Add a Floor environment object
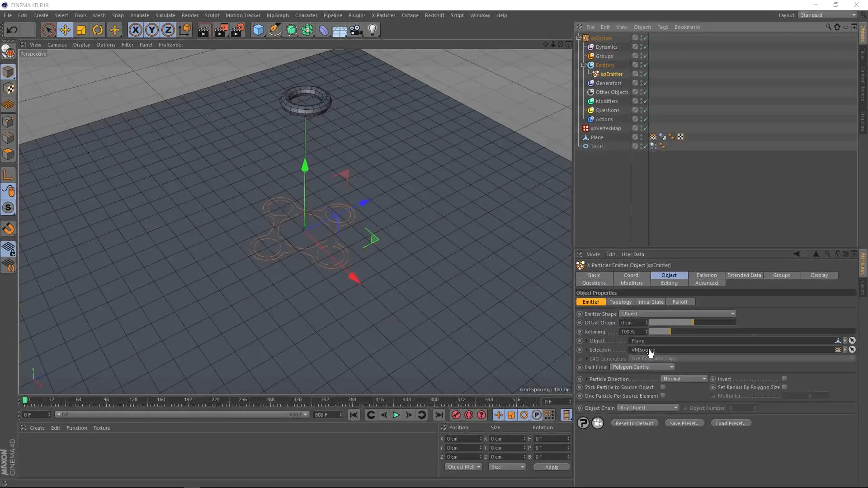This screenshot has height=488, width=868. pyautogui.click(x=340, y=30)
